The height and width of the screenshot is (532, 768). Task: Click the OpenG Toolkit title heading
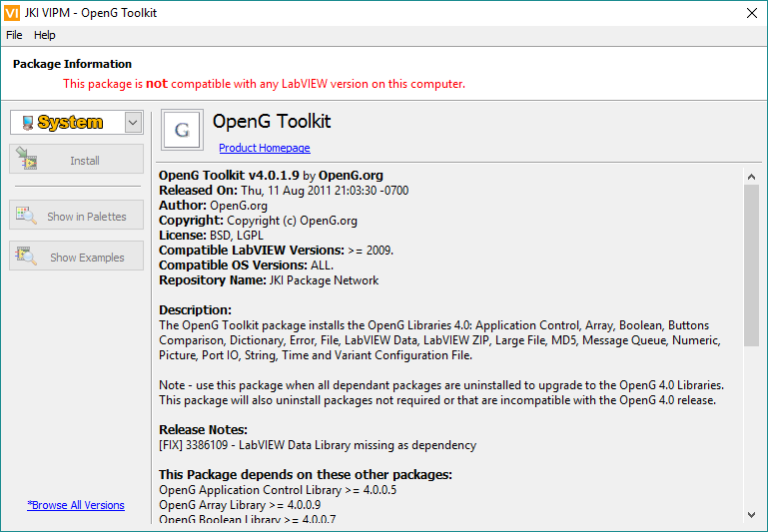coord(272,122)
